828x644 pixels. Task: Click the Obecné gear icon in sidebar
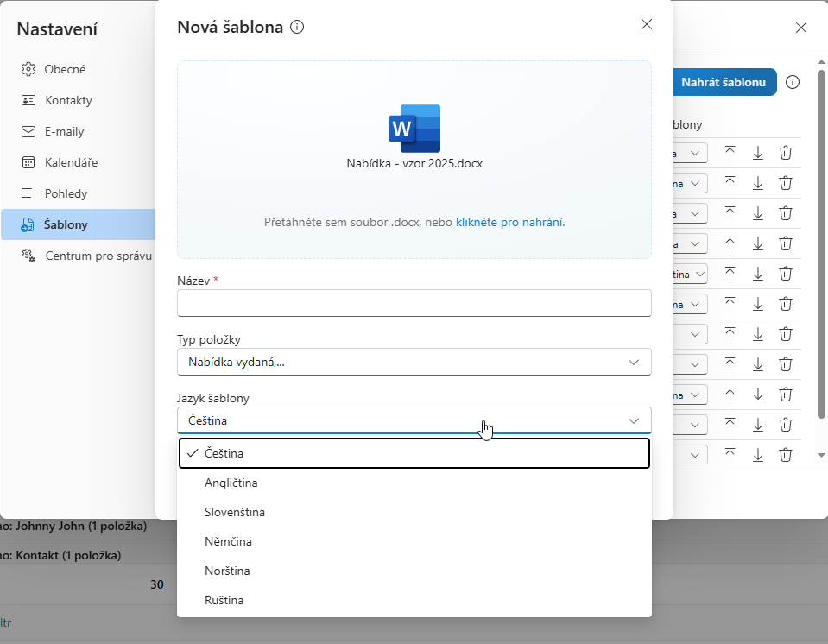[28, 69]
